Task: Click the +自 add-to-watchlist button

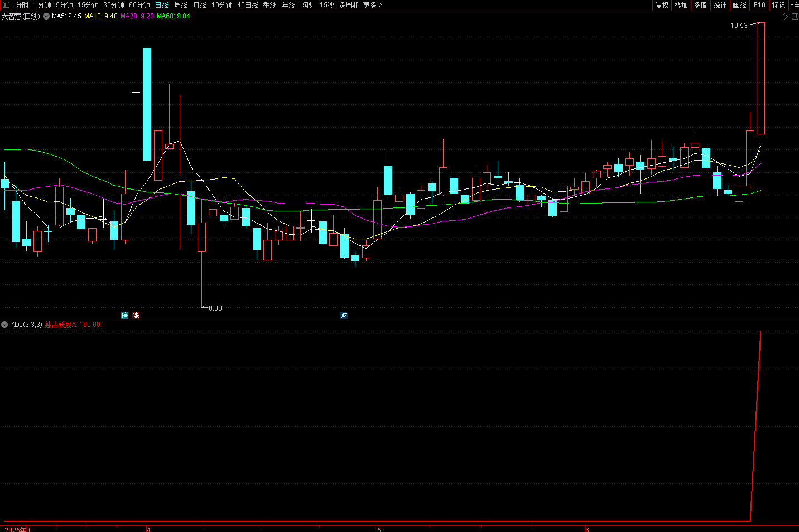Action: click(795, 5)
